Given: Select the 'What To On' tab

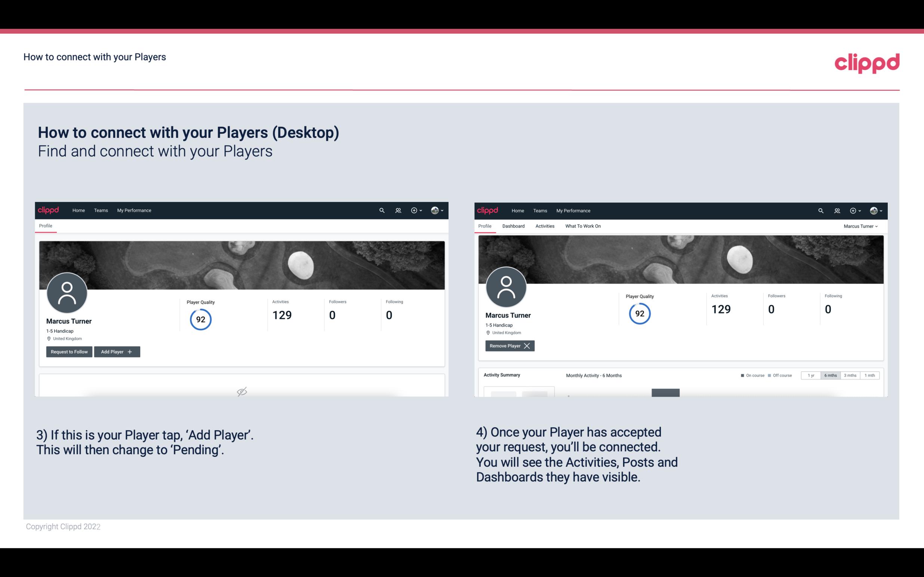Looking at the screenshot, I should click(582, 226).
